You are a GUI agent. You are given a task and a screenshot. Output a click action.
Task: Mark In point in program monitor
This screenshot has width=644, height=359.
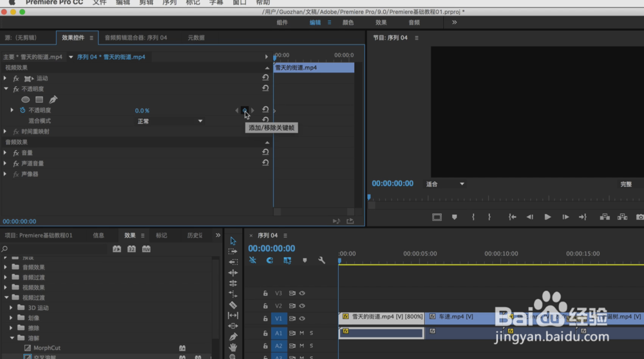coord(473,217)
